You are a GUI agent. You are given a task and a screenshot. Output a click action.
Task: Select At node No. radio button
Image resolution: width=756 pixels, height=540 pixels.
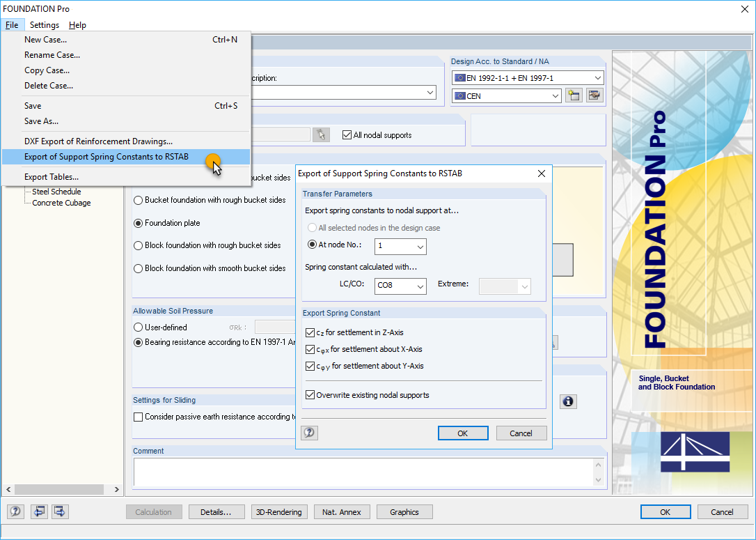click(x=312, y=245)
